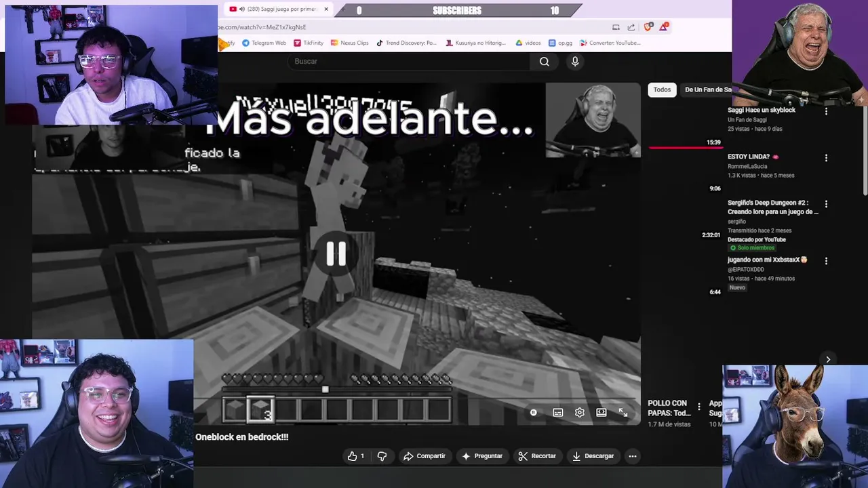Image resolution: width=868 pixels, height=488 pixels.
Task: Click the Un Fan de Saggi channel name
Action: [x=747, y=120]
